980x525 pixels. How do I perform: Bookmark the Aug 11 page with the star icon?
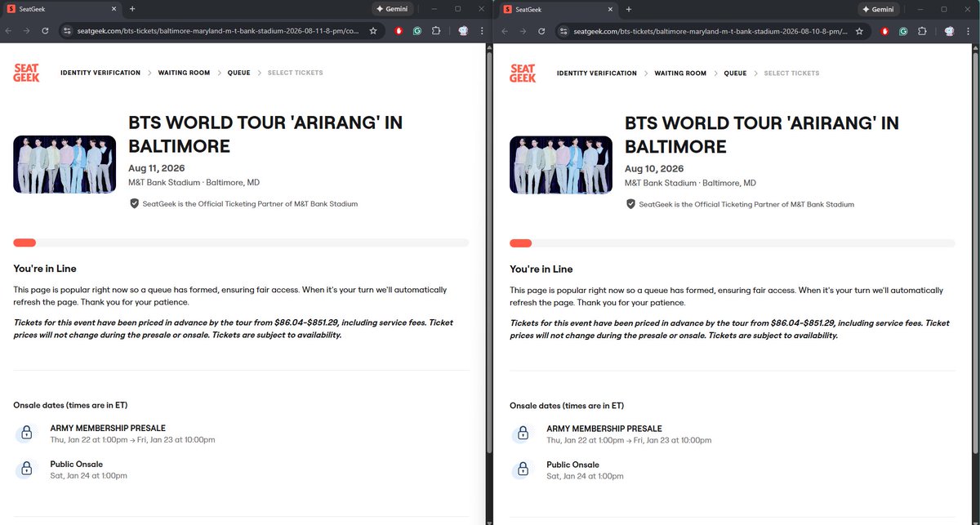pos(373,31)
